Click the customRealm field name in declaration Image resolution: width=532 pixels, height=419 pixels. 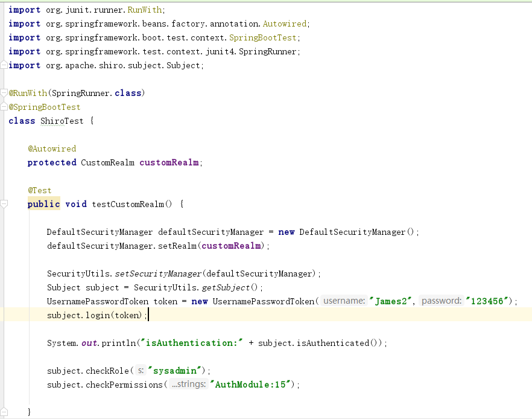[169, 162]
